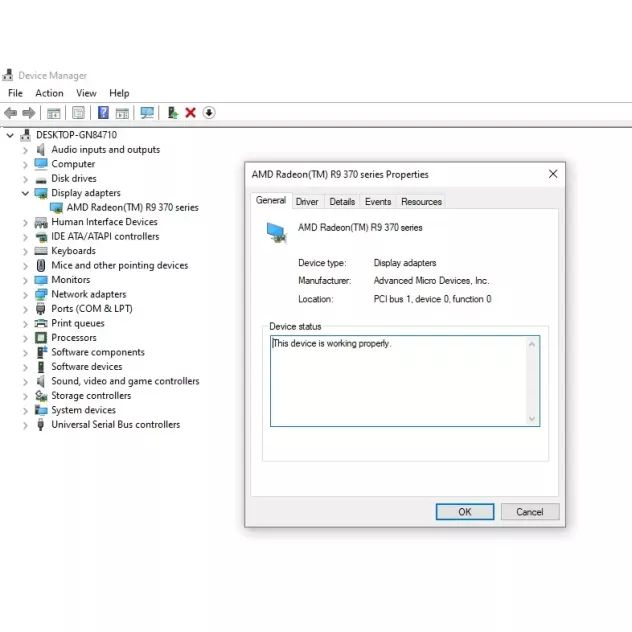Click the Help toolbar icon
The image size is (632, 632).
(x=103, y=113)
